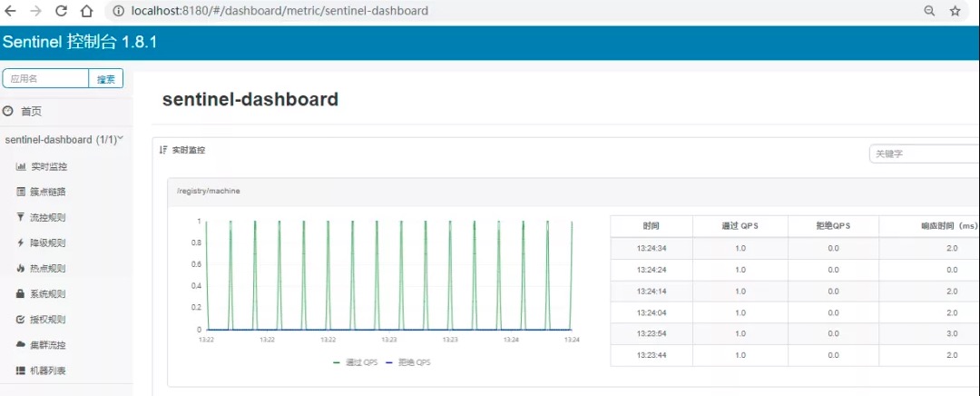The image size is (980, 396).
Task: Click the Sentinel 控制台 1.8.1 title link
Action: (x=79, y=43)
